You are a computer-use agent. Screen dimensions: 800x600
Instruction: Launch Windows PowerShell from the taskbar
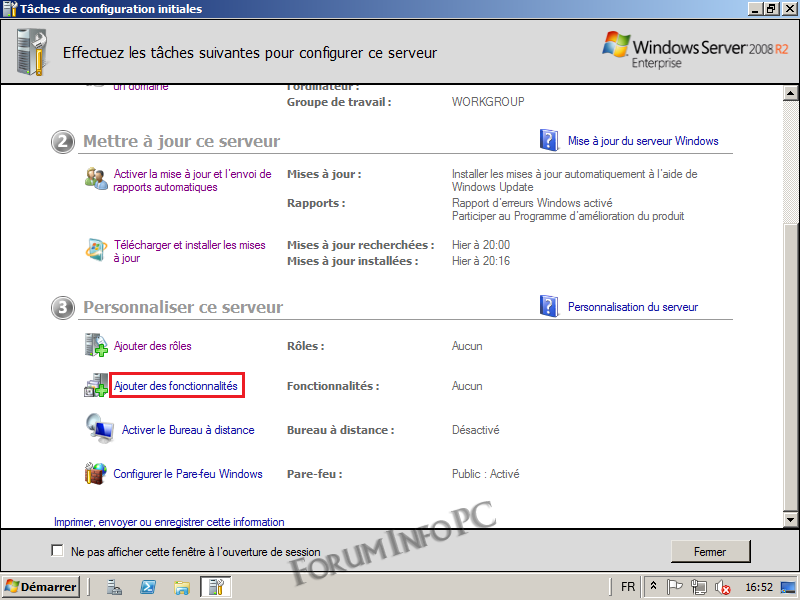[148, 587]
